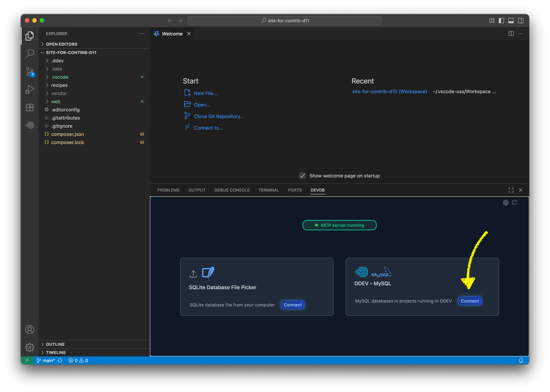This screenshot has height=392, width=550.
Task: Switch to the PROBLEMS tab
Action: tap(168, 190)
